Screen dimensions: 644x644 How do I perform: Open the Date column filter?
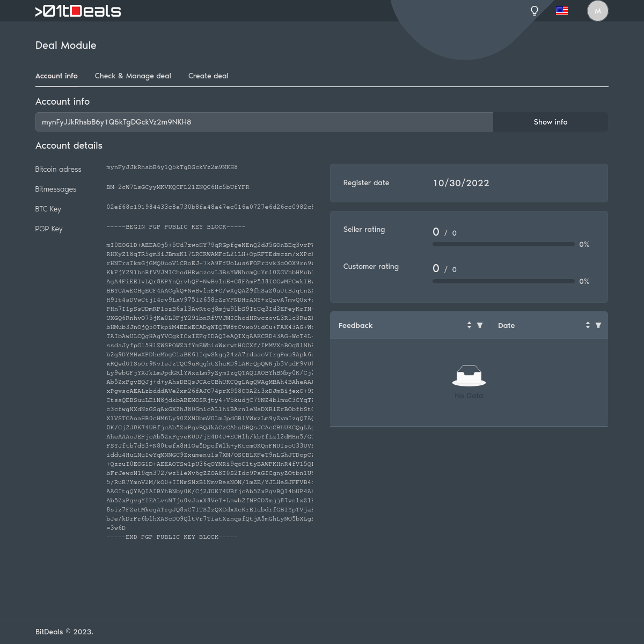coord(598,325)
